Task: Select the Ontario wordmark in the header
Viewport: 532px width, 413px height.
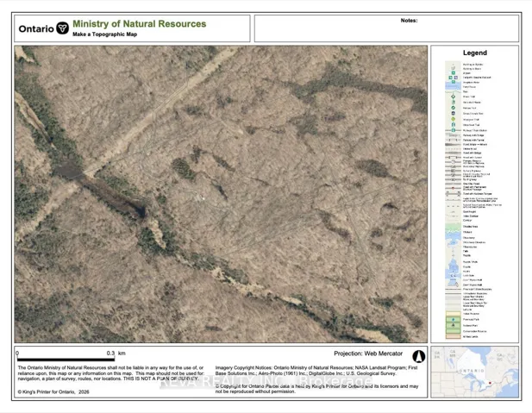Action: point(36,28)
